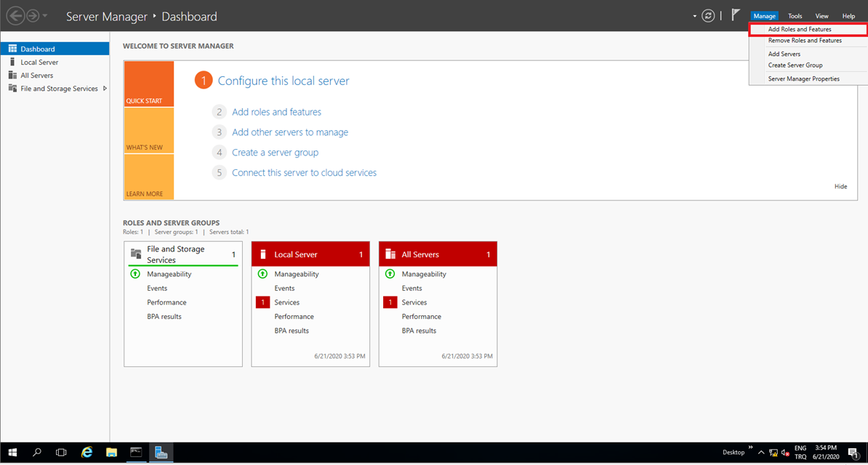Click Connect this server to cloud services

(304, 173)
